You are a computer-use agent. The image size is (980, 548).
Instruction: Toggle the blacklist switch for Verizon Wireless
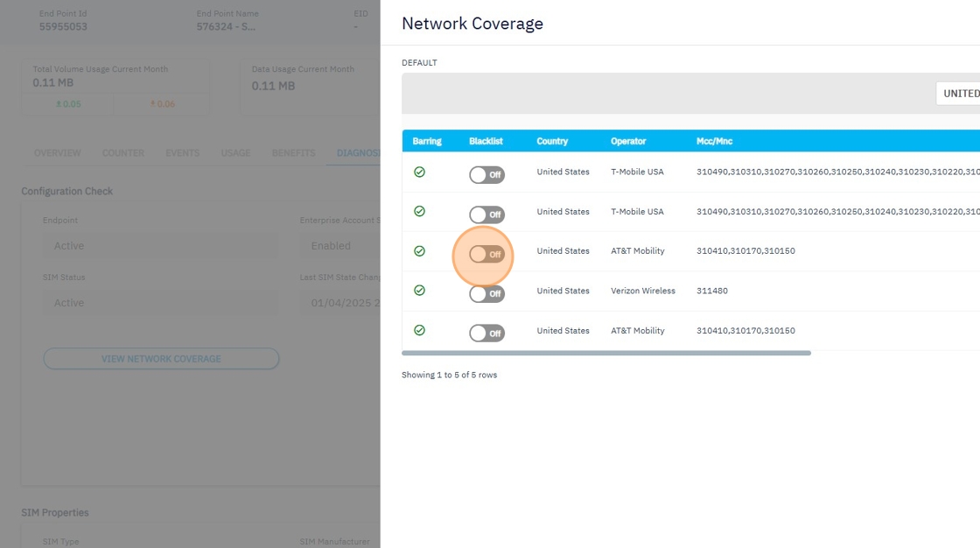486,293
